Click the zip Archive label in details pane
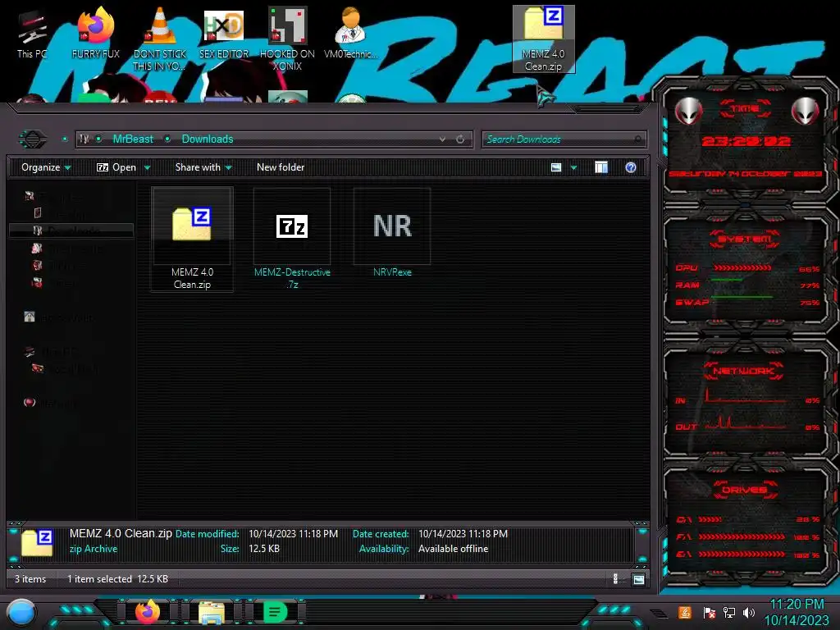This screenshot has width=840, height=630. 94,549
